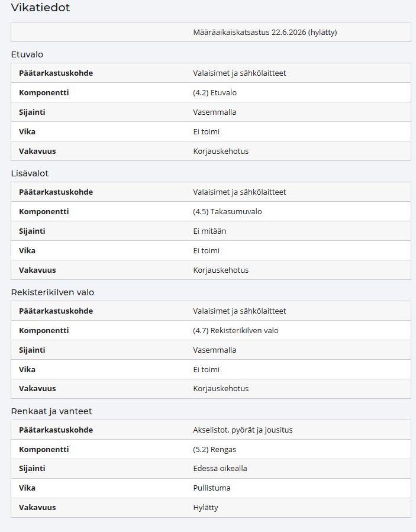Select the Hylätty severity value
This screenshot has height=532, width=416.
click(205, 508)
